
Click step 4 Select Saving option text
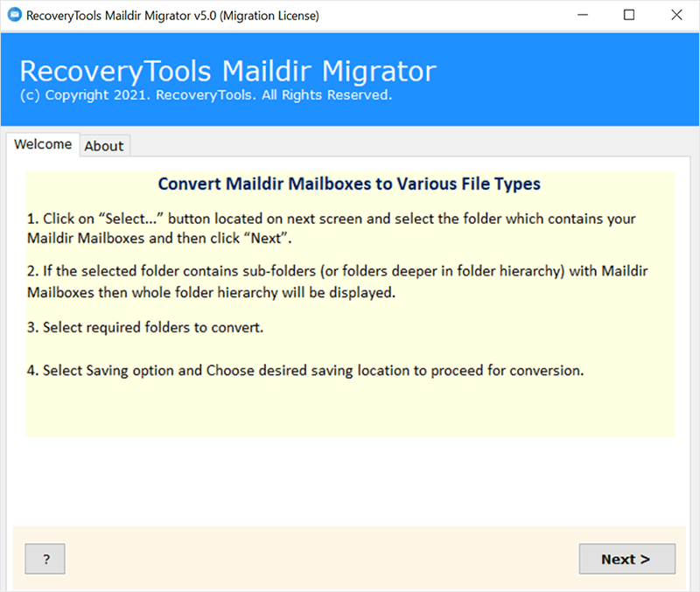pos(304,370)
